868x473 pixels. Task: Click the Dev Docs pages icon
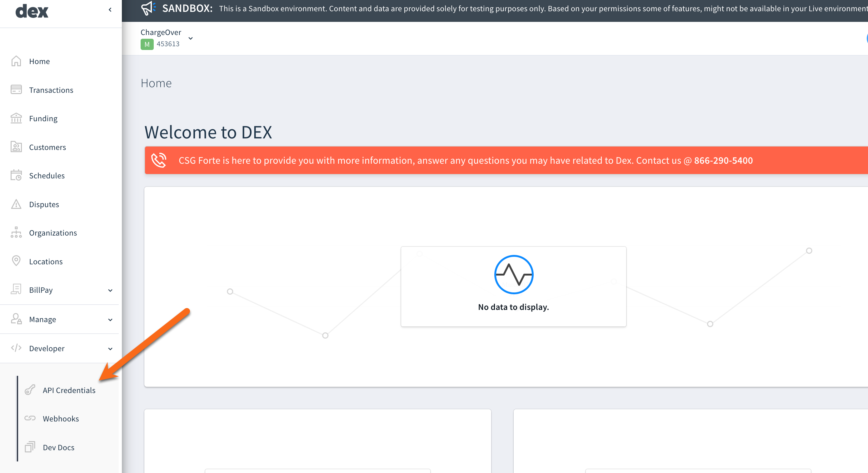[x=30, y=447]
